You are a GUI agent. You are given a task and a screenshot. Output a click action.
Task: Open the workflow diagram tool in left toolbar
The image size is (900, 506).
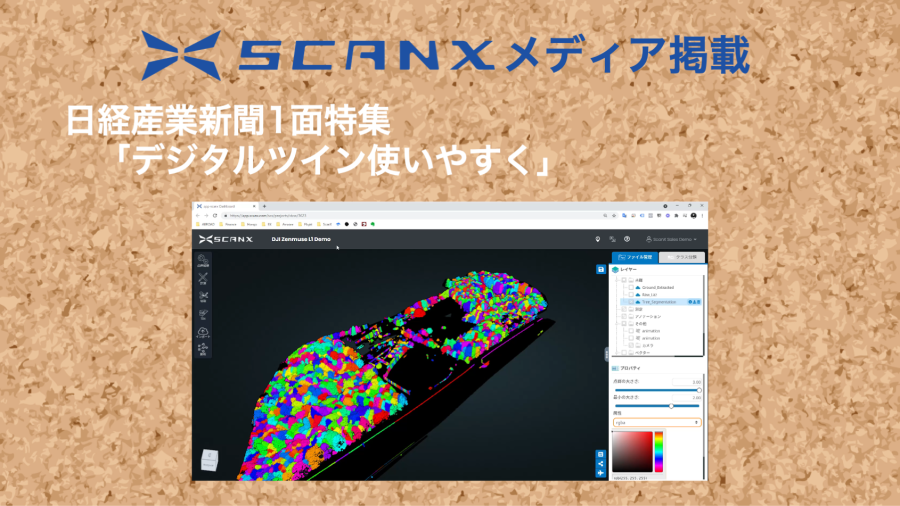(203, 349)
